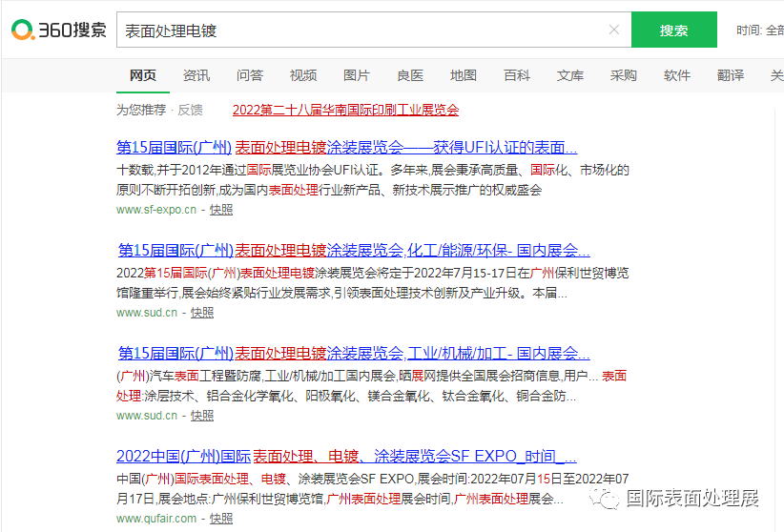Click the www.sud.cn URL under 化工/能源/环保 result
The image size is (784, 532).
(x=147, y=313)
